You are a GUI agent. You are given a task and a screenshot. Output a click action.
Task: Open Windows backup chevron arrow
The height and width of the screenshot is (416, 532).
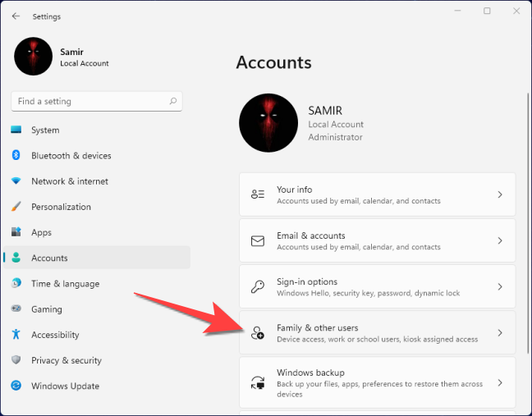(500, 383)
